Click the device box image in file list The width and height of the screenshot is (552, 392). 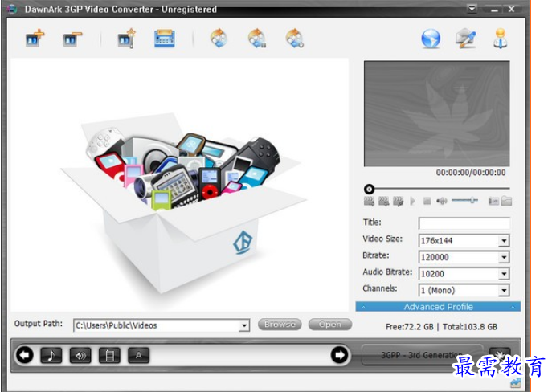click(183, 204)
